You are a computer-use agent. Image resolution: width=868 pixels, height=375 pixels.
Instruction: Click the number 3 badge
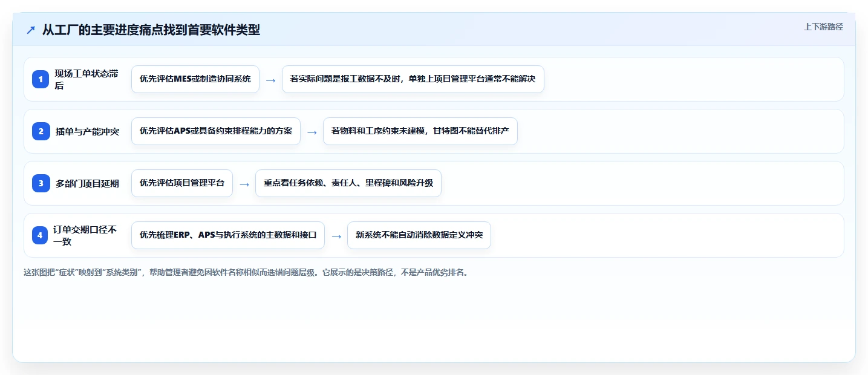(41, 183)
